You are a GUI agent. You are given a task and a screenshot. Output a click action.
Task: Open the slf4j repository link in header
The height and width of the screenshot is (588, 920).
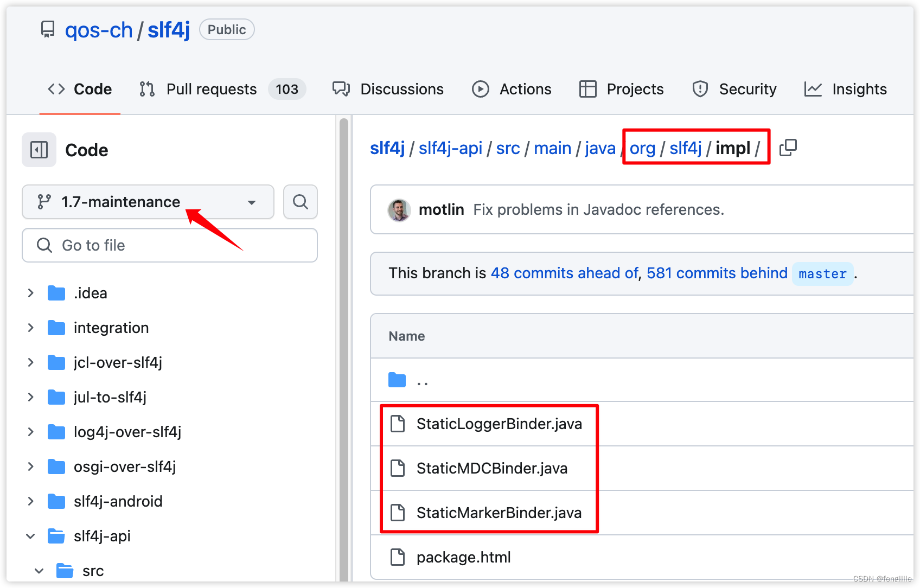point(169,30)
